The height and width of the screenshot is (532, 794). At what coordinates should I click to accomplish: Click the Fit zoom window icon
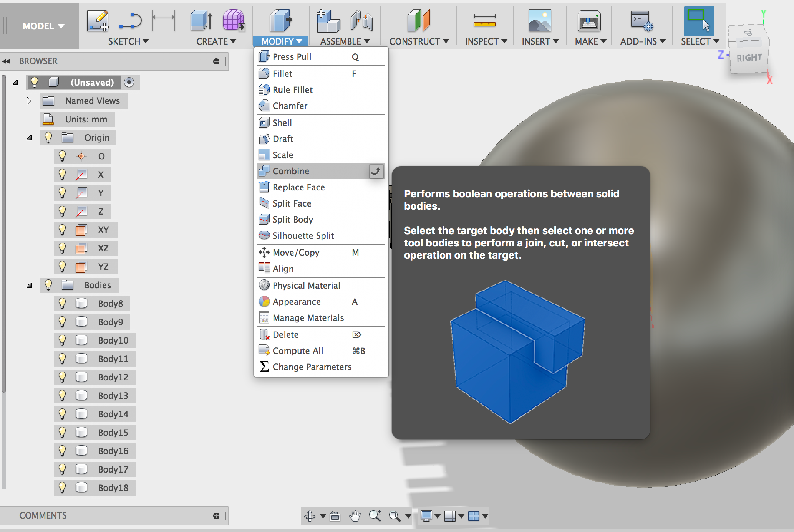(395, 516)
